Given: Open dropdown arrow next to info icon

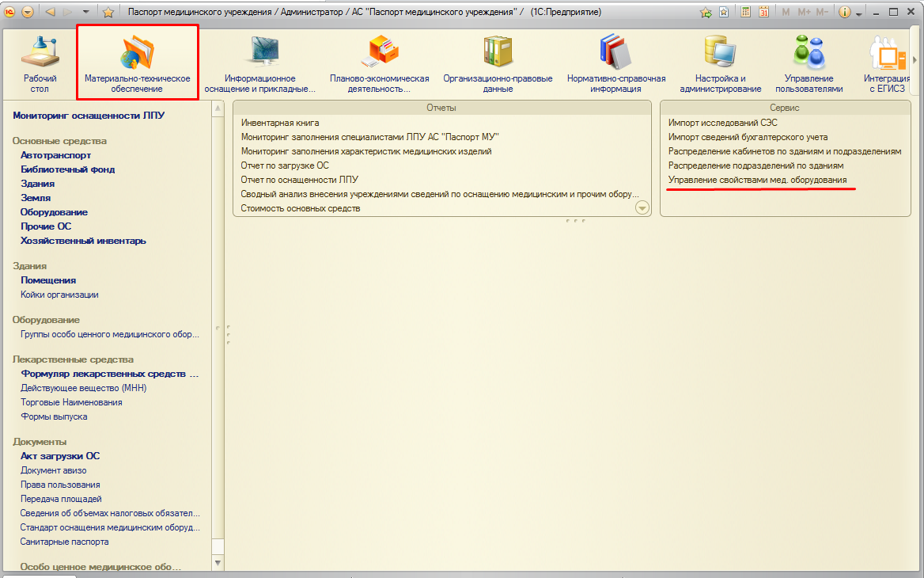Looking at the screenshot, I should (x=859, y=13).
